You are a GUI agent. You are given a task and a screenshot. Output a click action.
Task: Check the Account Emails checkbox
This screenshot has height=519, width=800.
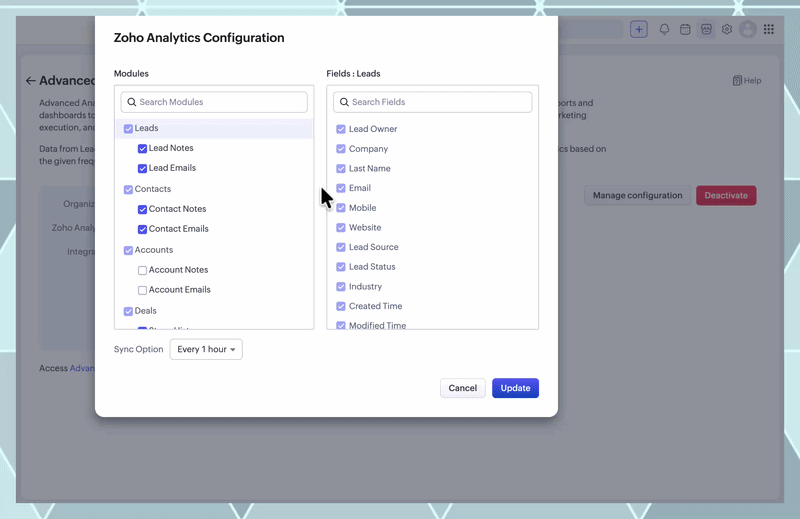142,290
